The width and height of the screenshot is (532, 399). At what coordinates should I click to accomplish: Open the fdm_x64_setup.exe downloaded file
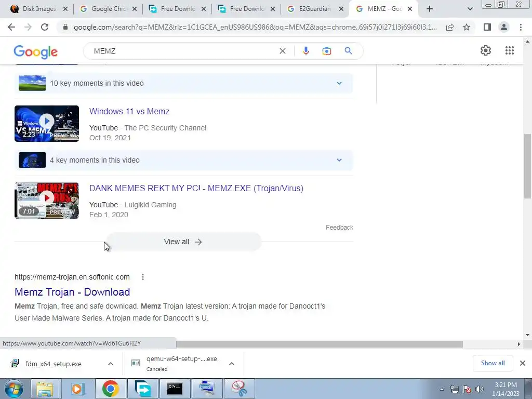click(x=54, y=364)
